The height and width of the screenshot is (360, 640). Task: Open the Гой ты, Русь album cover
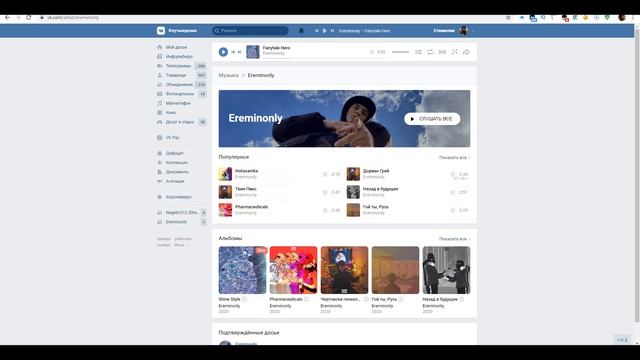click(395, 270)
